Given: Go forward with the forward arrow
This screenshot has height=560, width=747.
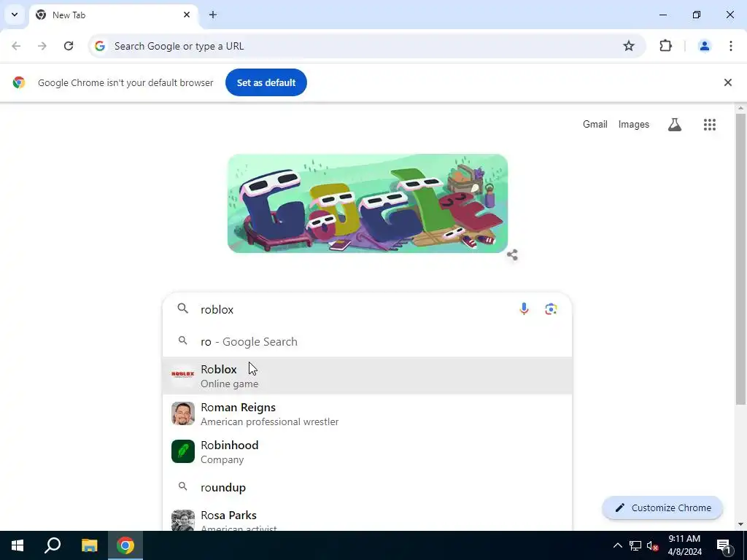Looking at the screenshot, I should 42,46.
